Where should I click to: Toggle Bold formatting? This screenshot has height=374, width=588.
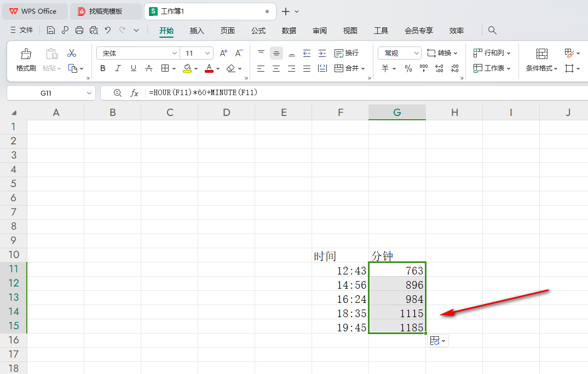(x=102, y=68)
